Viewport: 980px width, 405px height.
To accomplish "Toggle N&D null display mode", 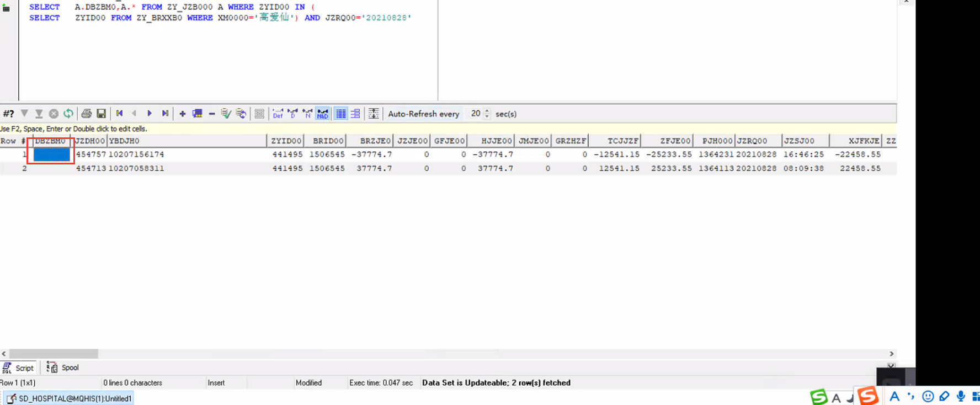I will pyautogui.click(x=323, y=114).
